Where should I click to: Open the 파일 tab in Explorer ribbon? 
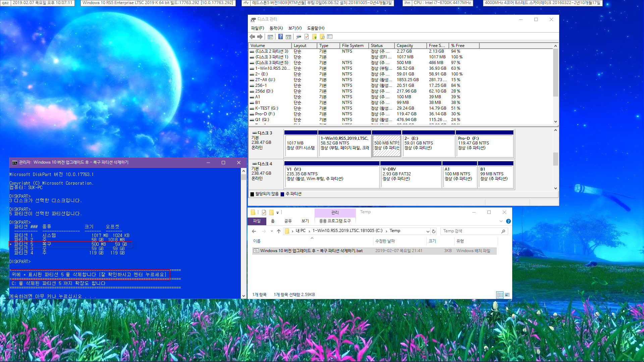[257, 221]
